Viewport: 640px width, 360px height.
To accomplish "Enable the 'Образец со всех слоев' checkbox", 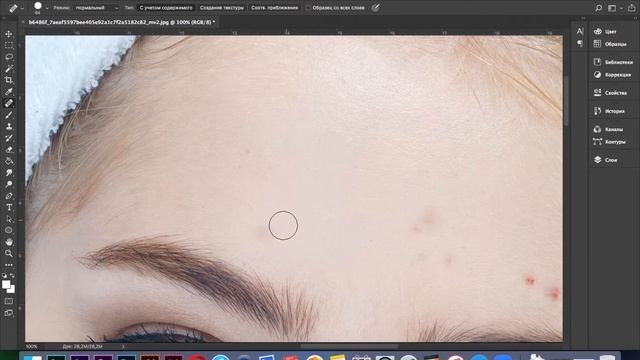I will (x=308, y=8).
